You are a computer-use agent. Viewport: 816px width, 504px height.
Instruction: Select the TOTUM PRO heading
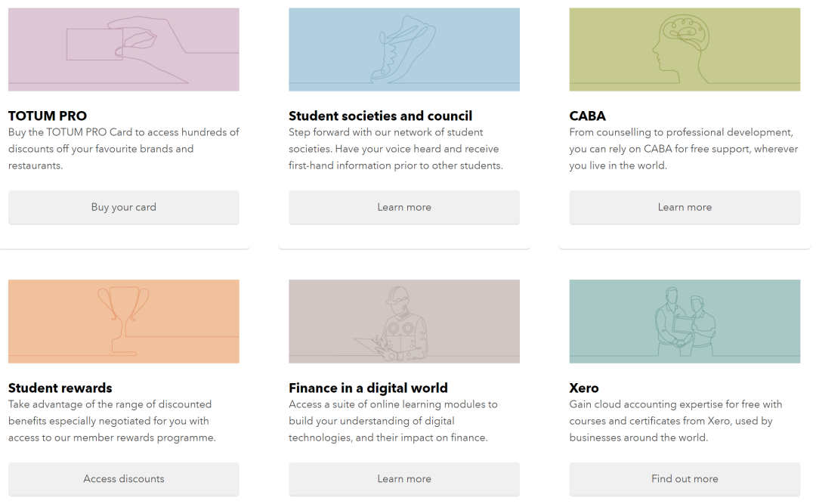pos(48,116)
